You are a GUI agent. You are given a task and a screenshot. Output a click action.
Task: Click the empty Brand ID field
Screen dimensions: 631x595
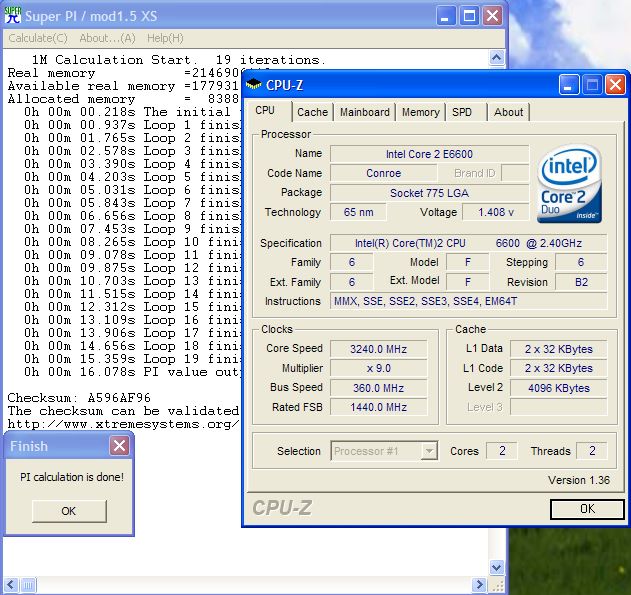coord(515,173)
